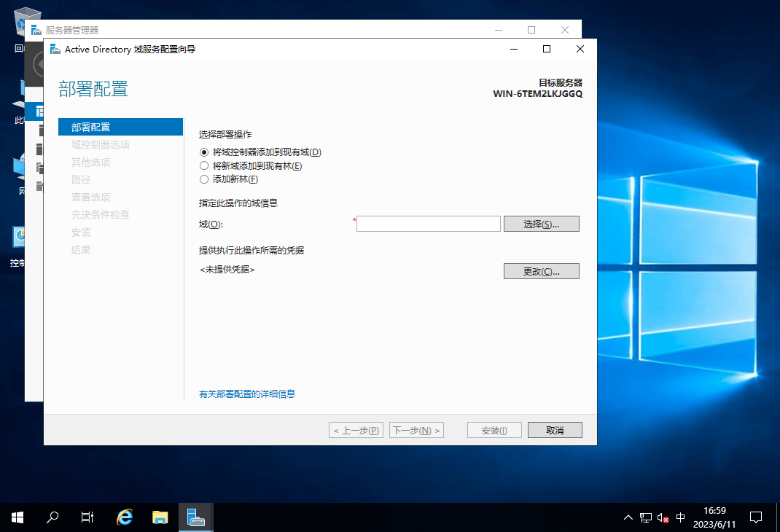Viewport: 780px width, 532px height.
Task: Open the Windows Start menu
Action: (17, 517)
